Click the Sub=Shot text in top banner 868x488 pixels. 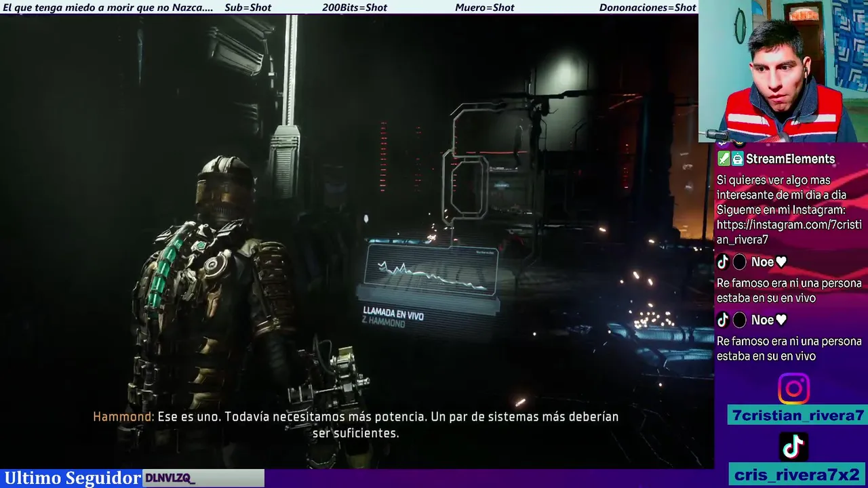[x=248, y=7]
